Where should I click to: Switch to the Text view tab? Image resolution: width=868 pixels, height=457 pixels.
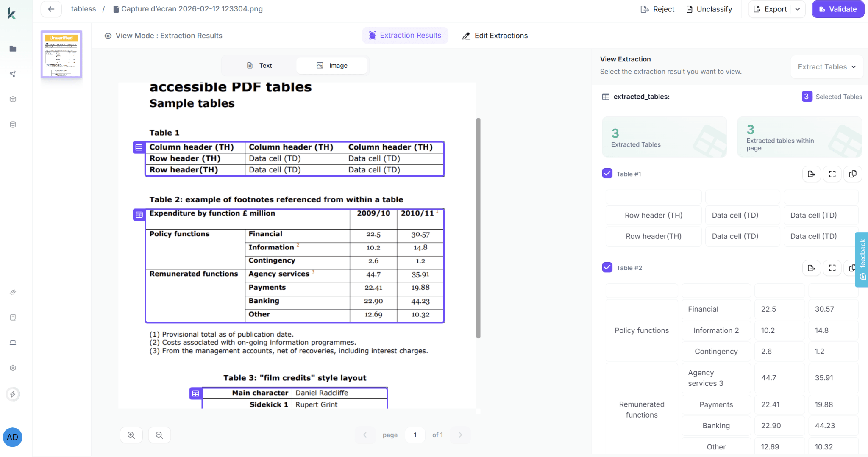pyautogui.click(x=259, y=65)
